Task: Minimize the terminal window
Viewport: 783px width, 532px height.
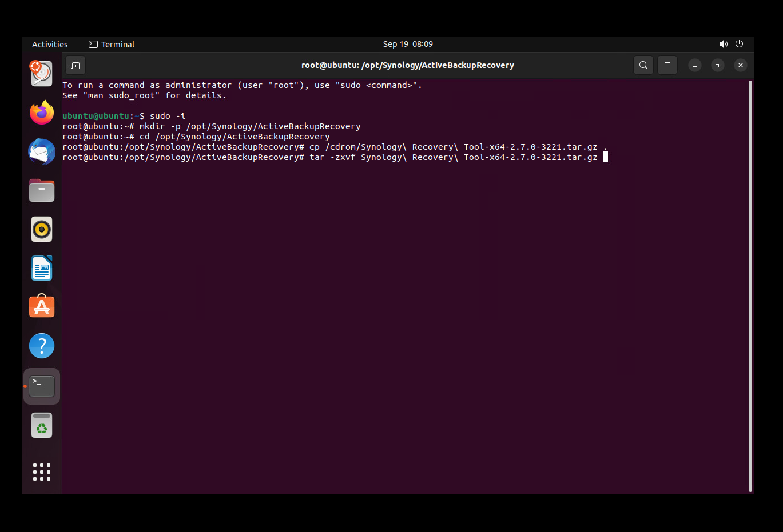Action: [x=695, y=65]
